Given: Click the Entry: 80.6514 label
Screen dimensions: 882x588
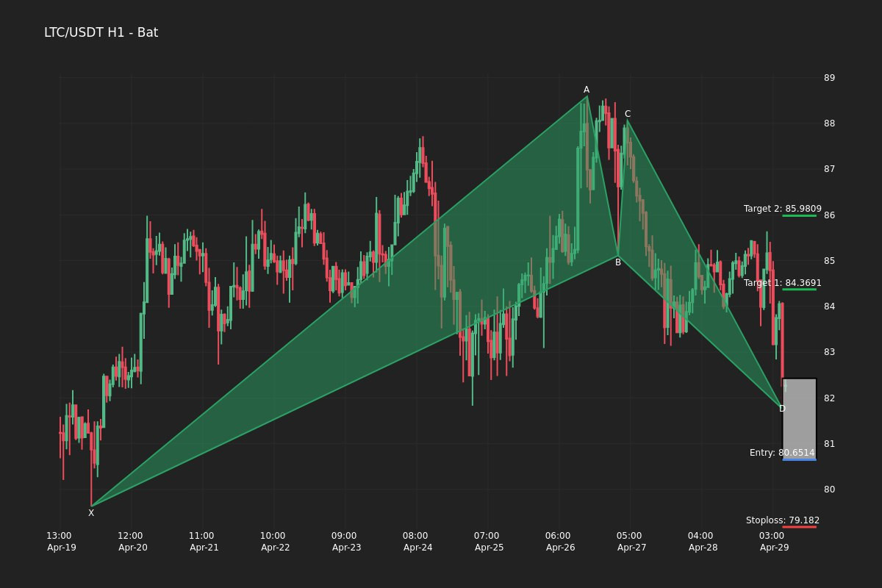Looking at the screenshot, I should click(x=782, y=453).
